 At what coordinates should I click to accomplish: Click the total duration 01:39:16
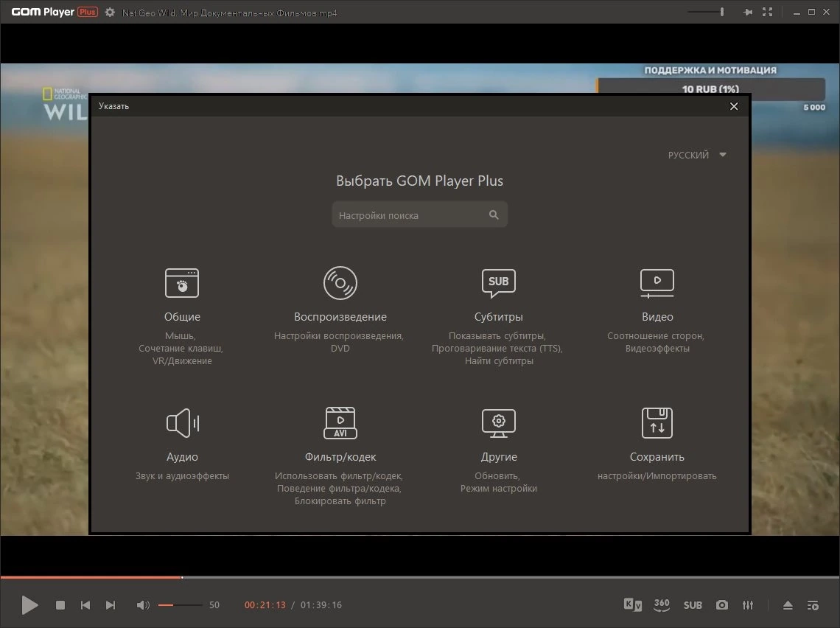point(321,605)
